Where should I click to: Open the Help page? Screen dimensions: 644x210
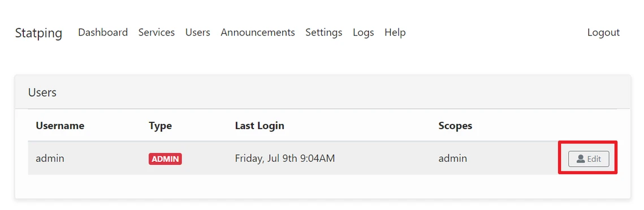395,32
